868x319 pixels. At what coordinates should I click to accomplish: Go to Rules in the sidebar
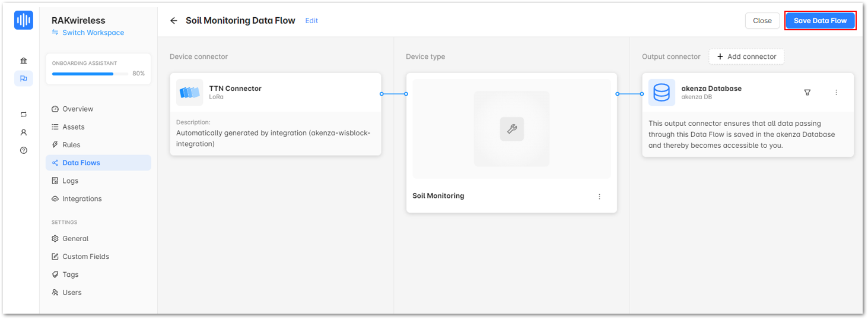tap(98, 145)
